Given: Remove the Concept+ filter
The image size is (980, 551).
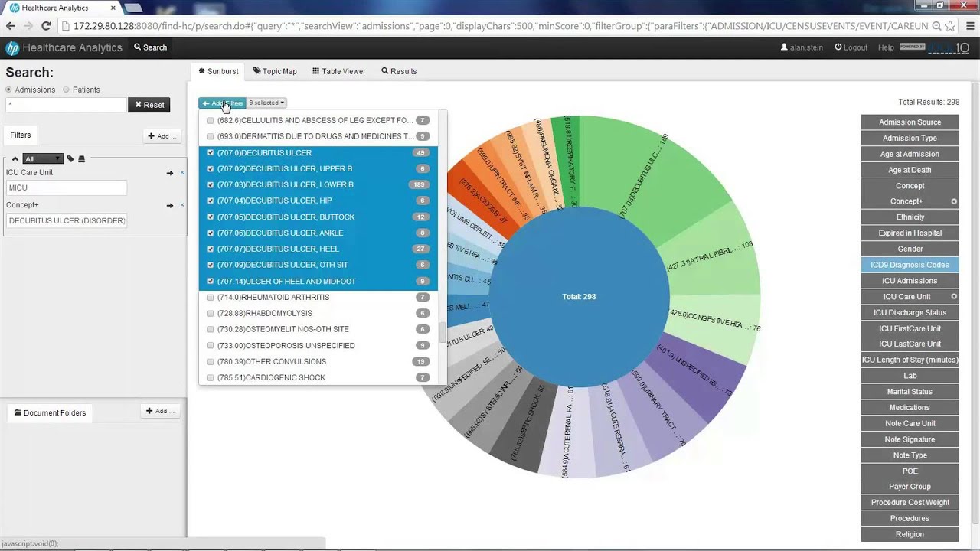Looking at the screenshot, I should click(x=182, y=205).
